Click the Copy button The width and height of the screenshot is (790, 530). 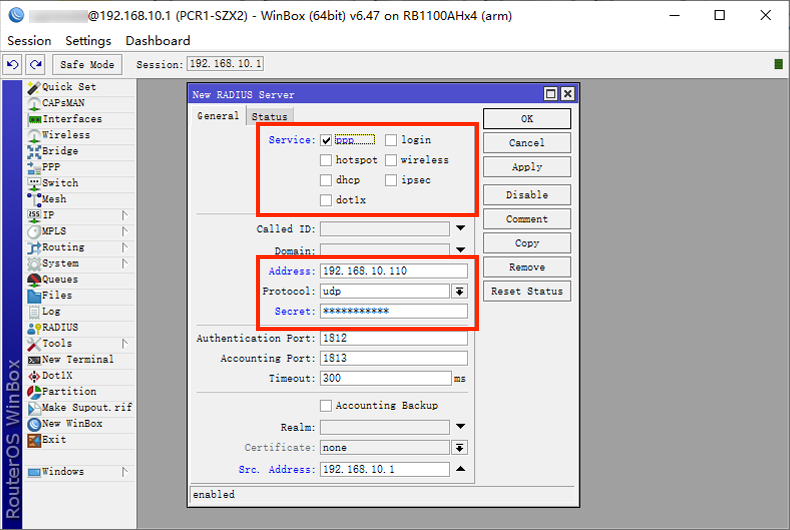(x=527, y=243)
